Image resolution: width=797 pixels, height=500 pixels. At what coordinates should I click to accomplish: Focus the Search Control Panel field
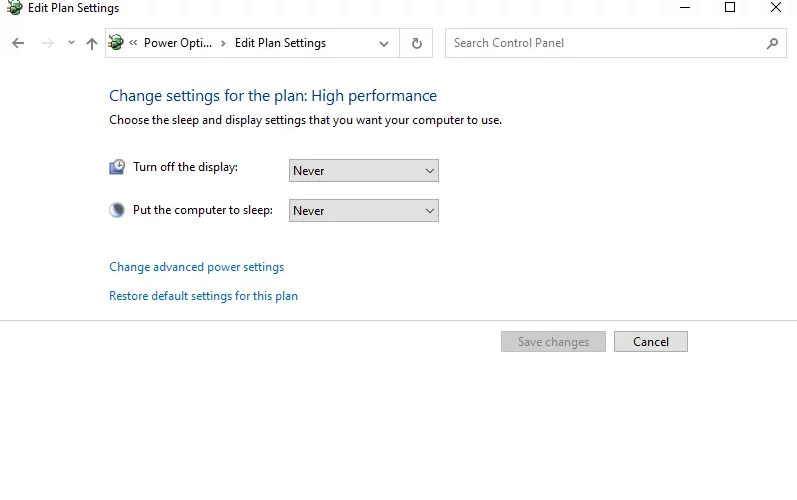coord(616,43)
